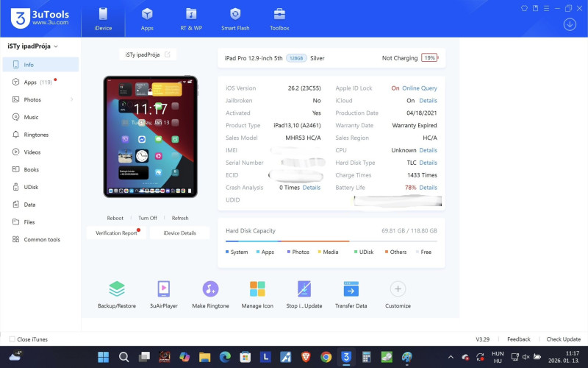Open File Explorer from taskbar
The height and width of the screenshot is (368, 588).
click(x=205, y=357)
